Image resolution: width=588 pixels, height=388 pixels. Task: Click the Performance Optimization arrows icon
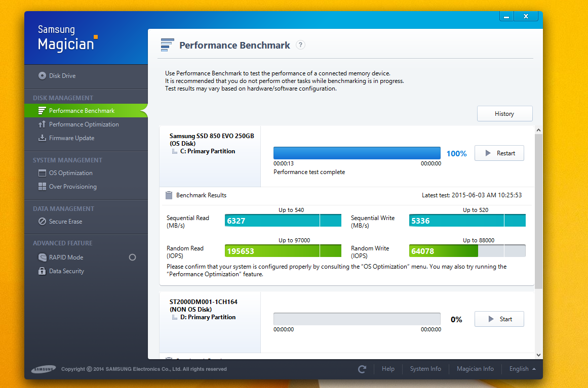point(42,124)
